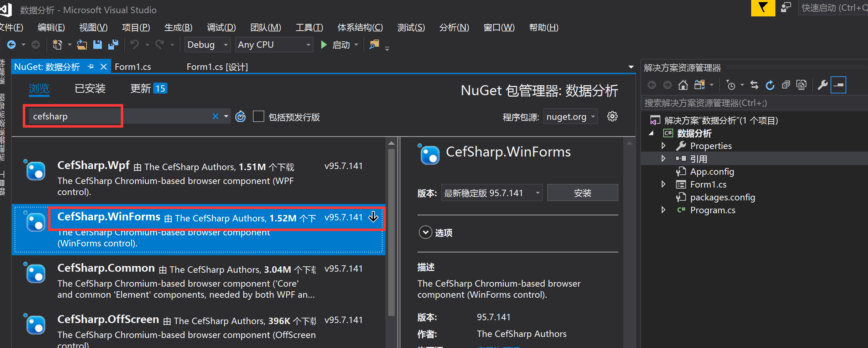The width and height of the screenshot is (868, 348).
Task: Click the Open File toolbar icon
Action: 82,45
